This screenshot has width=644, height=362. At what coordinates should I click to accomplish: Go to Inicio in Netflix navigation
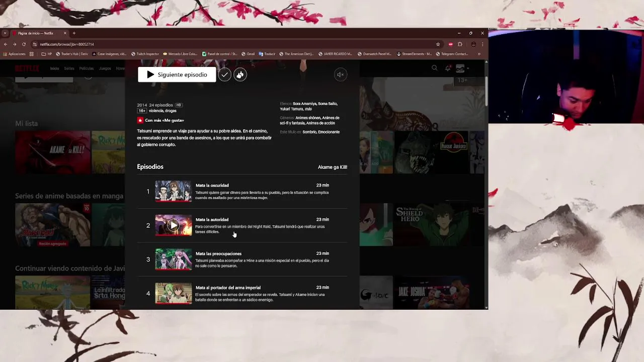click(x=54, y=68)
